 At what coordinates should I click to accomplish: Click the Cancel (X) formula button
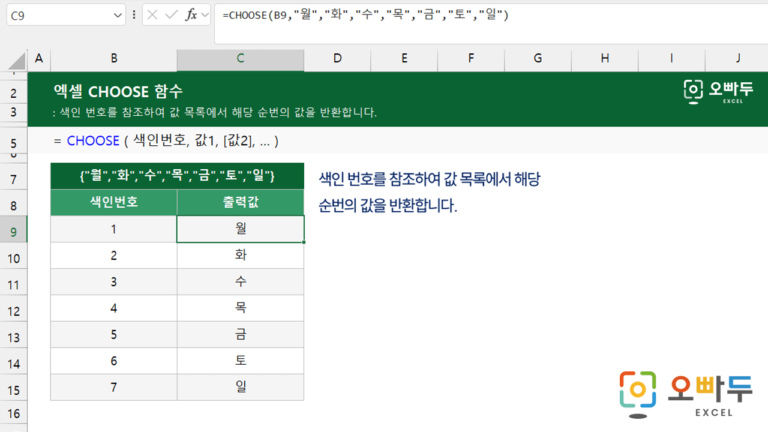pos(152,15)
